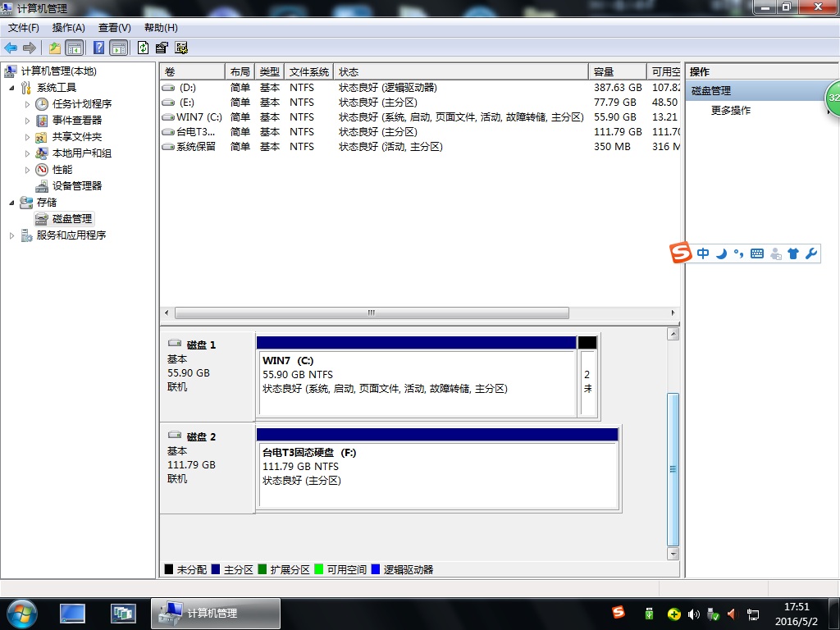Click the 磁盘 2 disk label
This screenshot has width=840, height=630.
click(x=202, y=437)
